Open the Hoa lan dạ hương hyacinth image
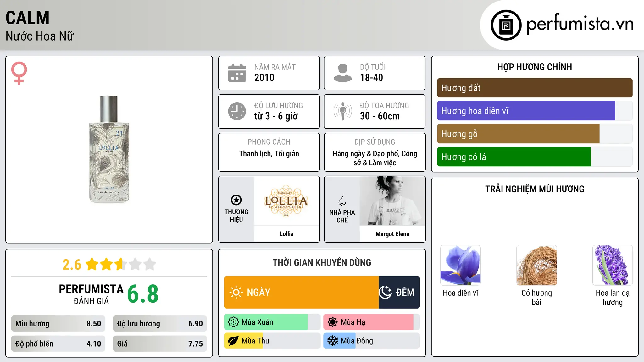This screenshot has width=644, height=362. click(613, 265)
